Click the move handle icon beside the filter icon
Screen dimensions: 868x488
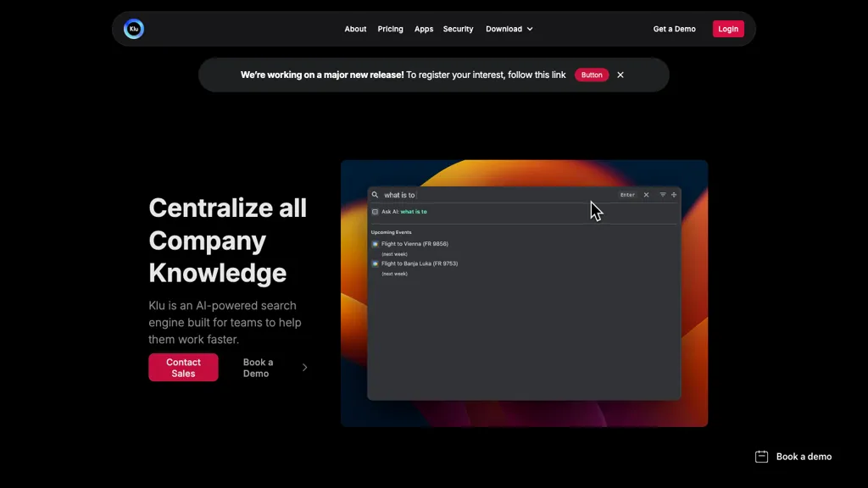click(674, 194)
